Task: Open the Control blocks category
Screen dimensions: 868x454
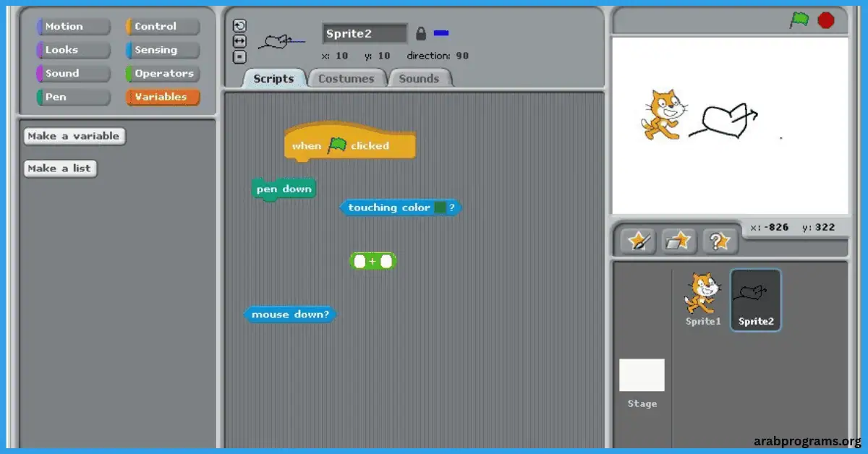Action: click(x=163, y=27)
